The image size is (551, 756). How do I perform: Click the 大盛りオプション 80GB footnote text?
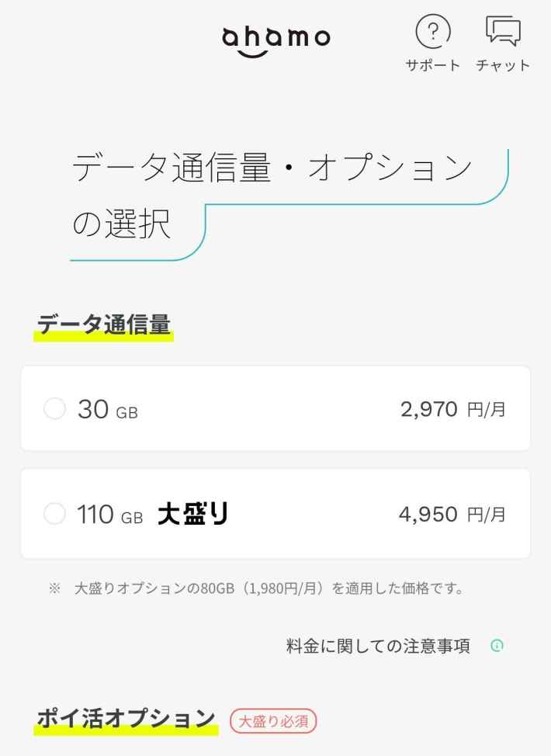(269, 588)
